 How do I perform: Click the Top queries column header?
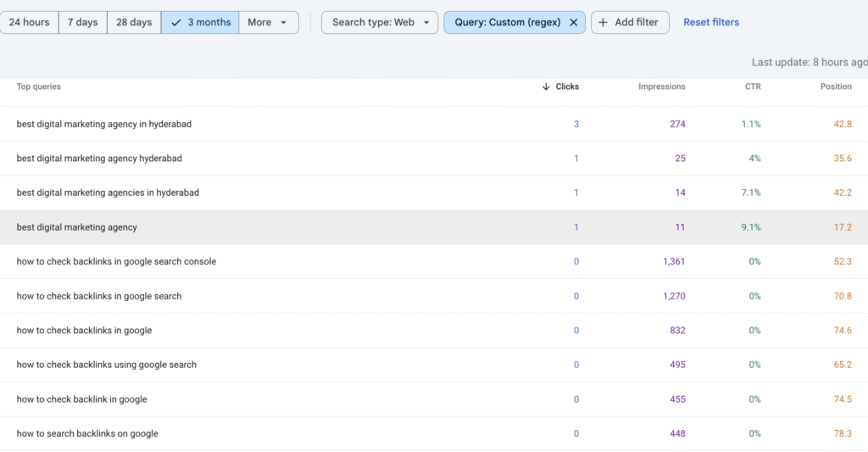tap(39, 86)
